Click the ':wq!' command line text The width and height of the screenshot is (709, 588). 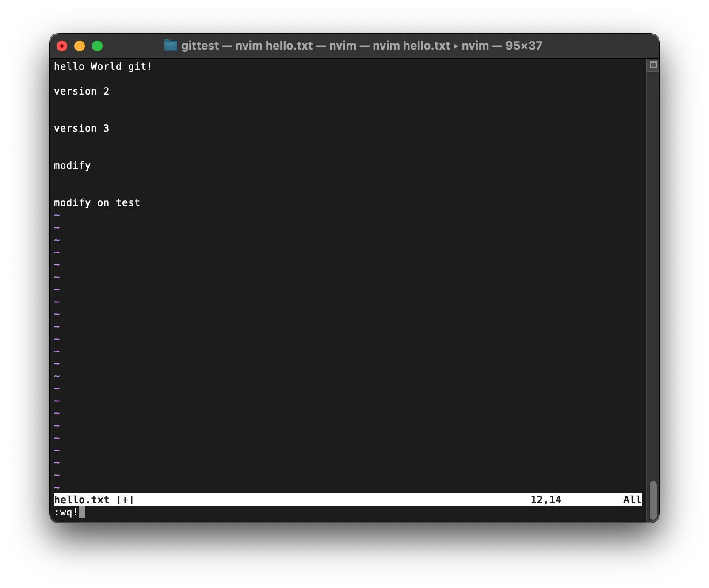tap(66, 512)
